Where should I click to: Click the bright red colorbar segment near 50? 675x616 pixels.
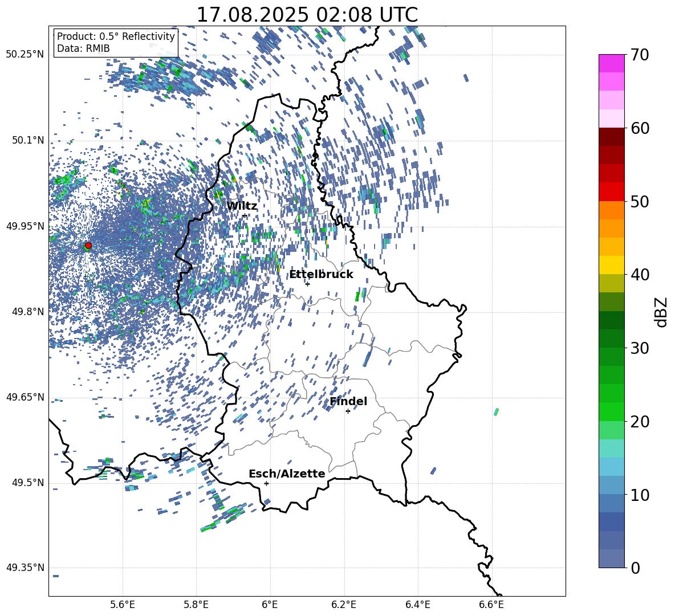point(611,192)
